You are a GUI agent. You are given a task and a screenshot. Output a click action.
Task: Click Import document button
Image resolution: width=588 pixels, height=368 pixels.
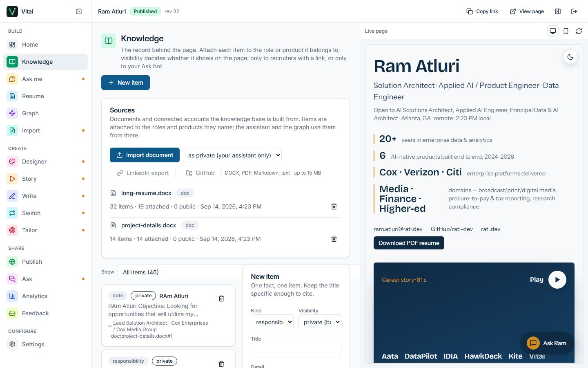point(145,155)
